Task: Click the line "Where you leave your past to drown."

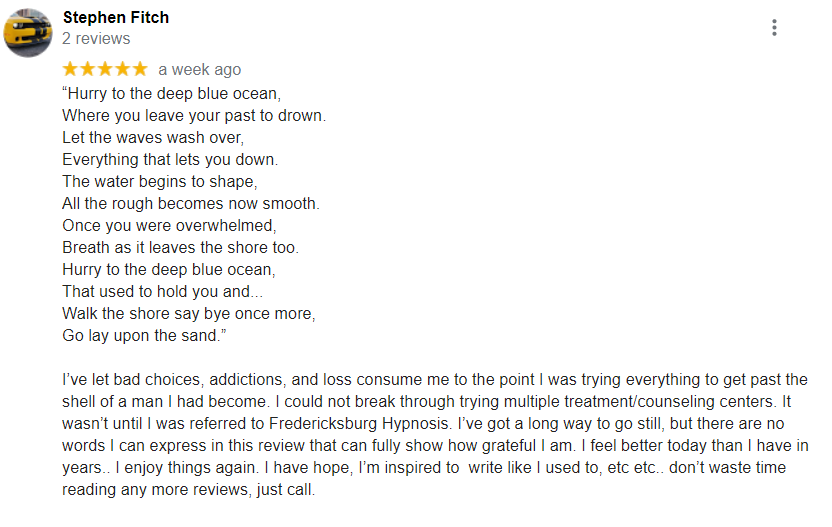Action: [x=194, y=116]
